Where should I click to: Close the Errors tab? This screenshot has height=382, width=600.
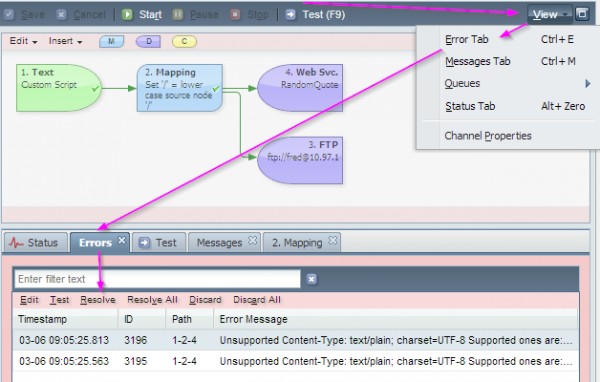click(x=122, y=240)
